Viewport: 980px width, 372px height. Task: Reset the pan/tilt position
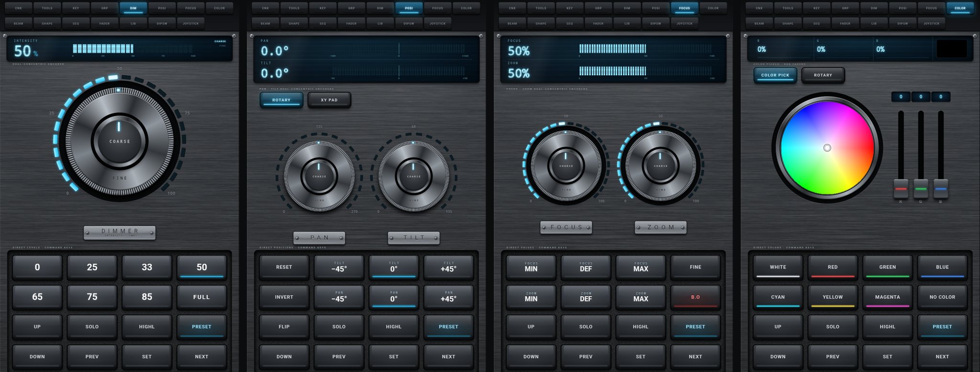pyautogui.click(x=284, y=267)
